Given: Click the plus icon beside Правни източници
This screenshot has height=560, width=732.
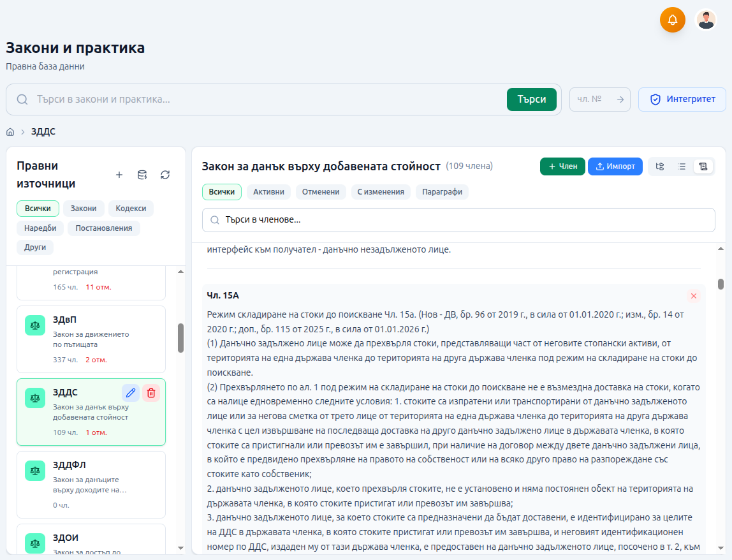Looking at the screenshot, I should (119, 175).
